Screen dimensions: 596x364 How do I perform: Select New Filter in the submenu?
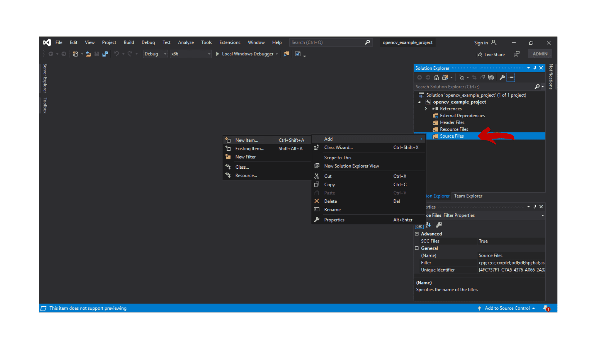(267, 157)
